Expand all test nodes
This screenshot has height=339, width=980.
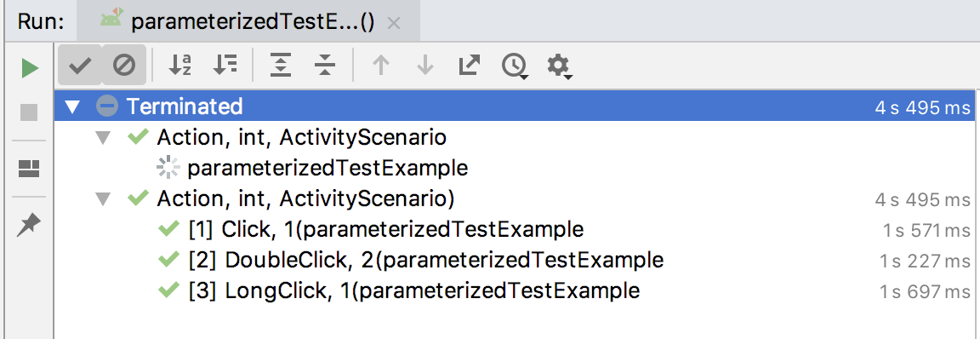click(x=281, y=65)
